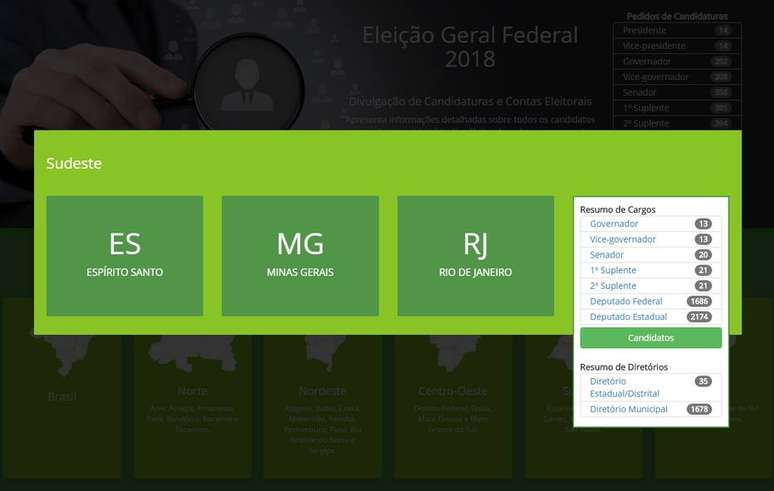Click the Resumo de Cargos heading
This screenshot has height=491, width=774.
[x=618, y=210]
